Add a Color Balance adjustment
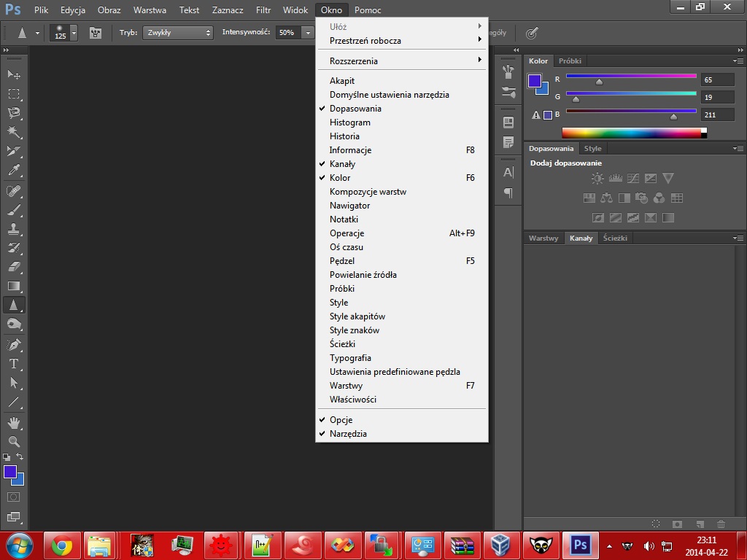 click(606, 198)
